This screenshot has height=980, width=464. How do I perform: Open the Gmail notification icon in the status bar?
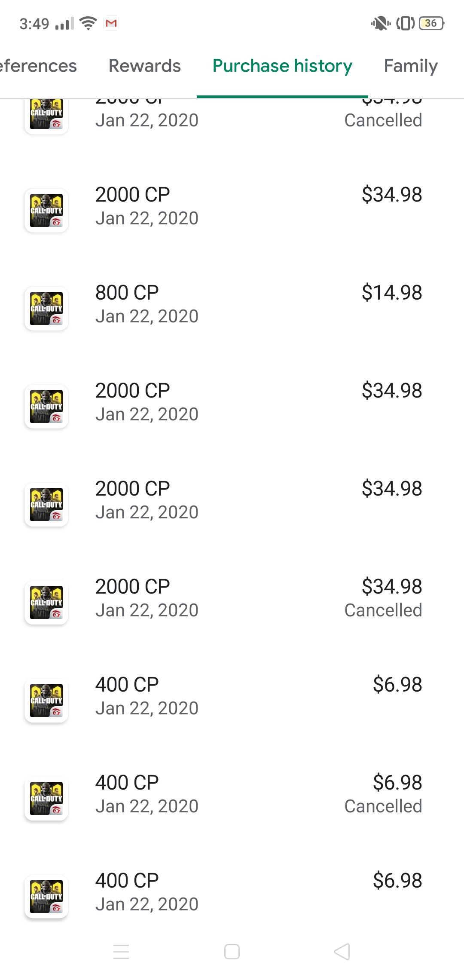[111, 23]
